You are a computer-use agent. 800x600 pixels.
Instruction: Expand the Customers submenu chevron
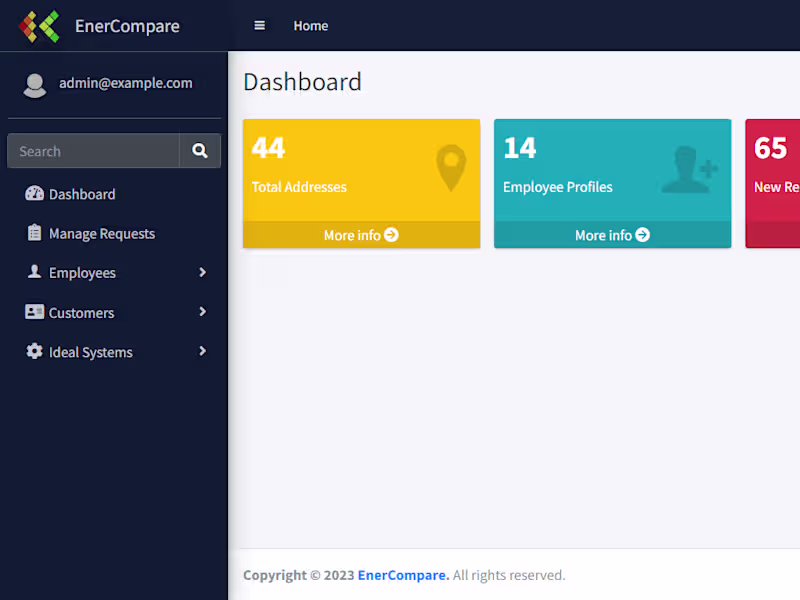pos(203,312)
